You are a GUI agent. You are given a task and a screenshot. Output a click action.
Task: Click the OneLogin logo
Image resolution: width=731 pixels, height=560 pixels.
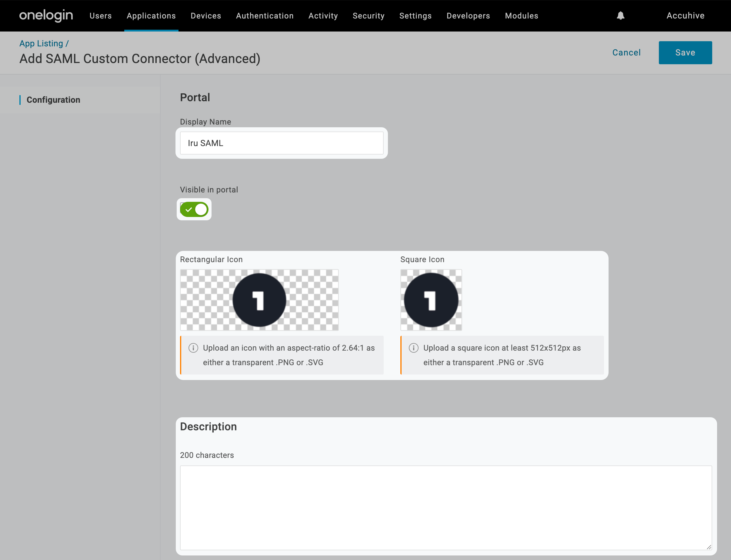pyautogui.click(x=46, y=15)
